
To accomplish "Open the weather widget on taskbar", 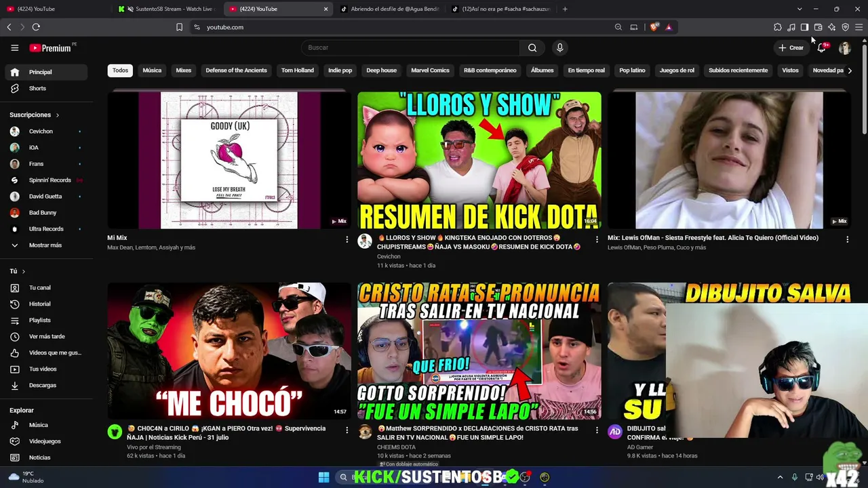I will (x=26, y=477).
